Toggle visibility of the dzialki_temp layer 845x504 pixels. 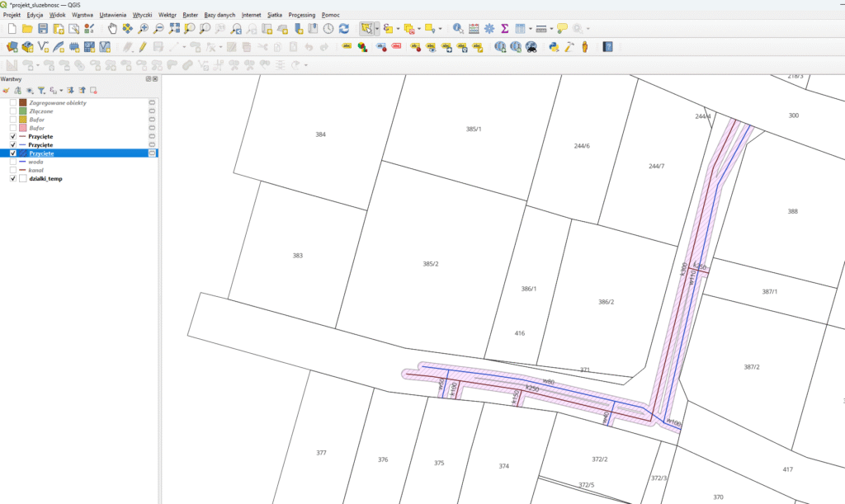(x=13, y=178)
